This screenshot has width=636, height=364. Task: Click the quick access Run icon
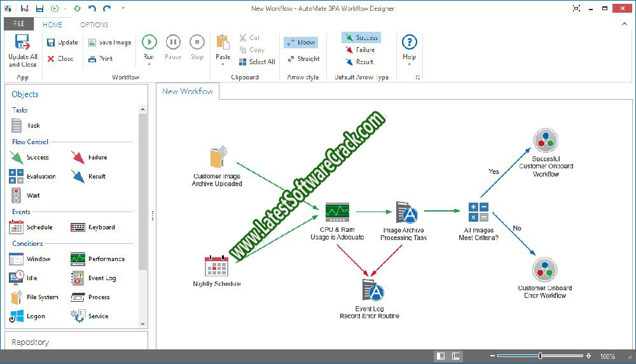(54, 8)
